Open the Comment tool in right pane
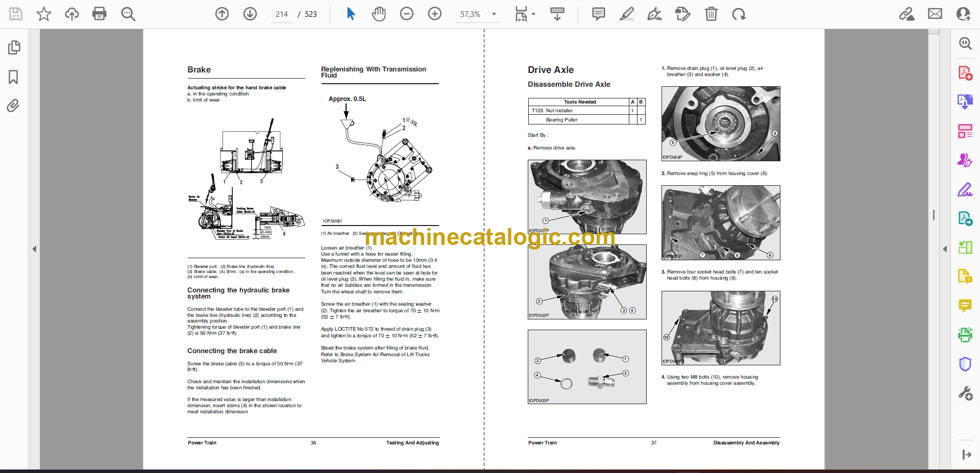Viewport: 980px width, 473px height. pos(965,306)
